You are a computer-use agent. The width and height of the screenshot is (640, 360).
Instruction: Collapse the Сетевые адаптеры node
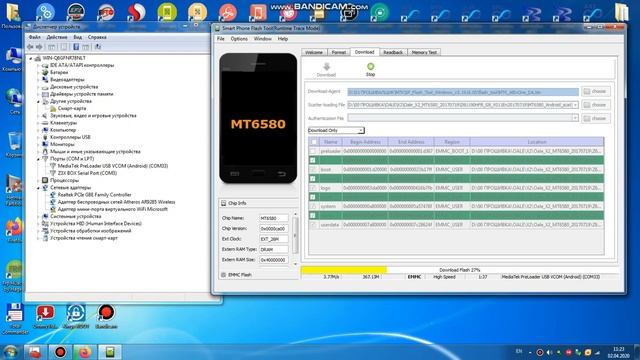[x=39, y=188]
